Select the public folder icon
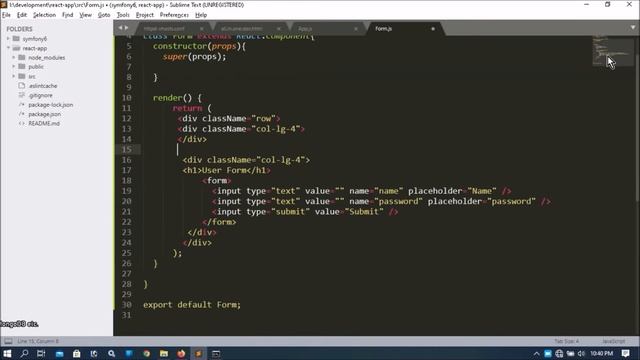This screenshot has width=640, height=360. [22, 67]
